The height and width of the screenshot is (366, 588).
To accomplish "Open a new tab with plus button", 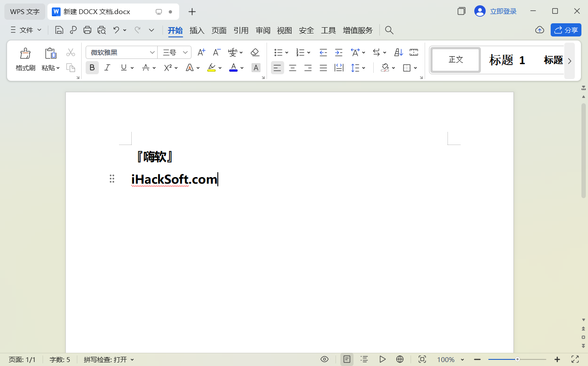I will click(x=192, y=12).
